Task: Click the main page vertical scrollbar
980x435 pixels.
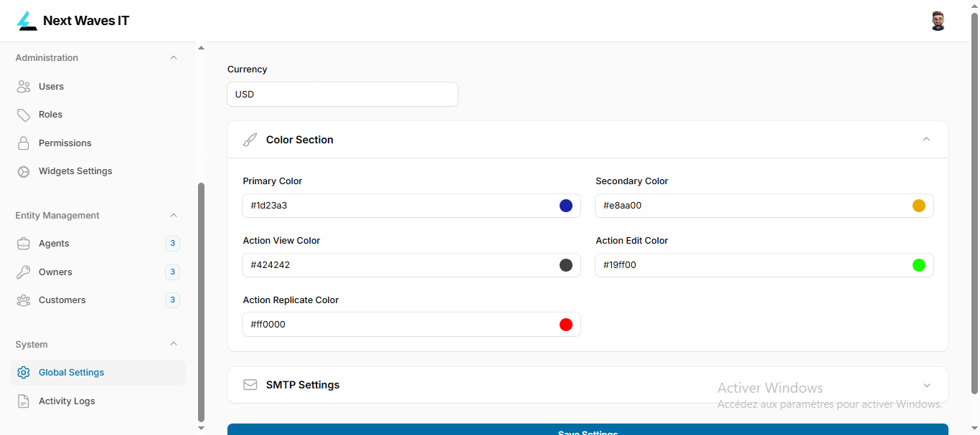Action: tap(974, 204)
